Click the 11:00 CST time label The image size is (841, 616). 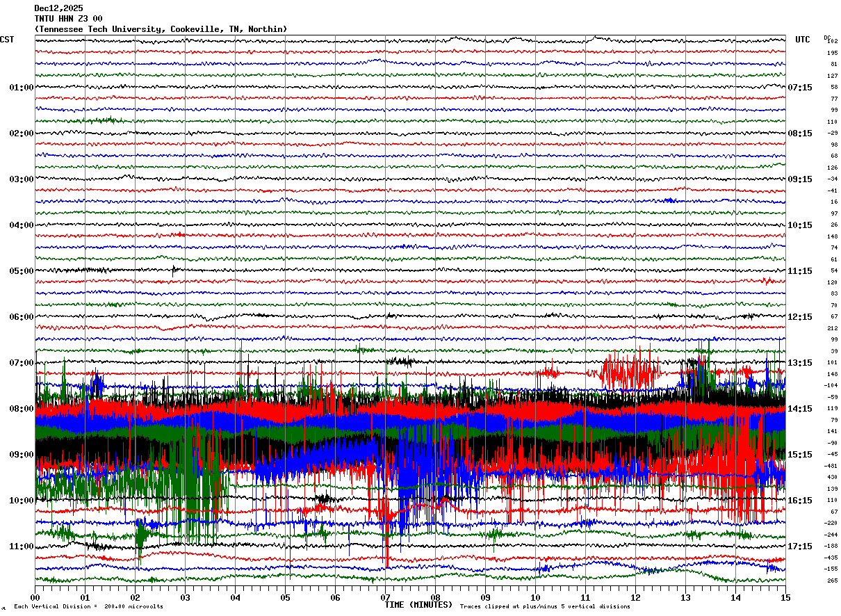[x=21, y=546]
